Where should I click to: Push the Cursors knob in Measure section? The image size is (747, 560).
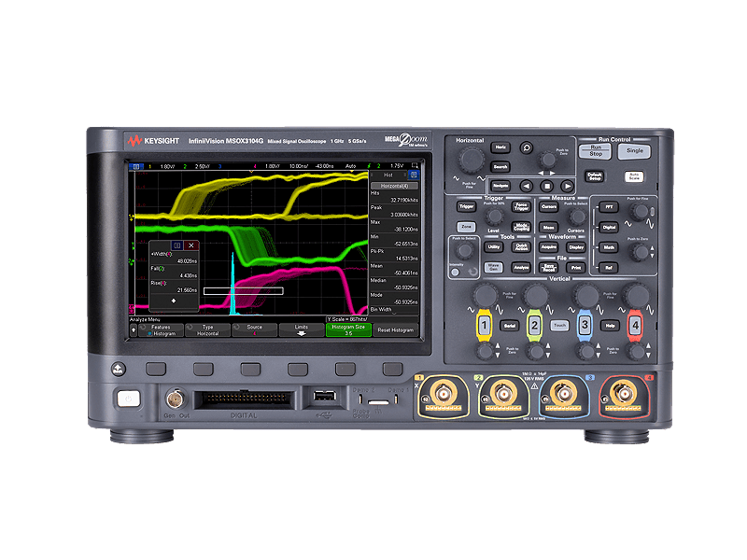[x=577, y=217]
